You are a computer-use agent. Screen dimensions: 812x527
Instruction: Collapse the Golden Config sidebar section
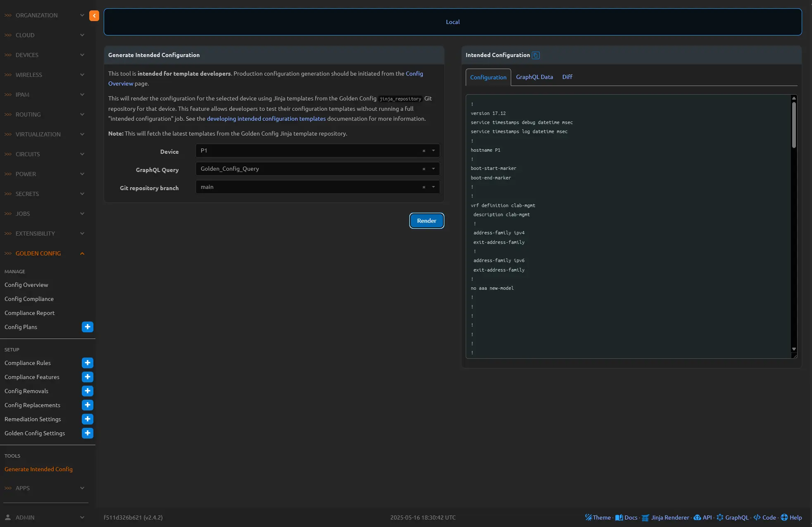(82, 253)
